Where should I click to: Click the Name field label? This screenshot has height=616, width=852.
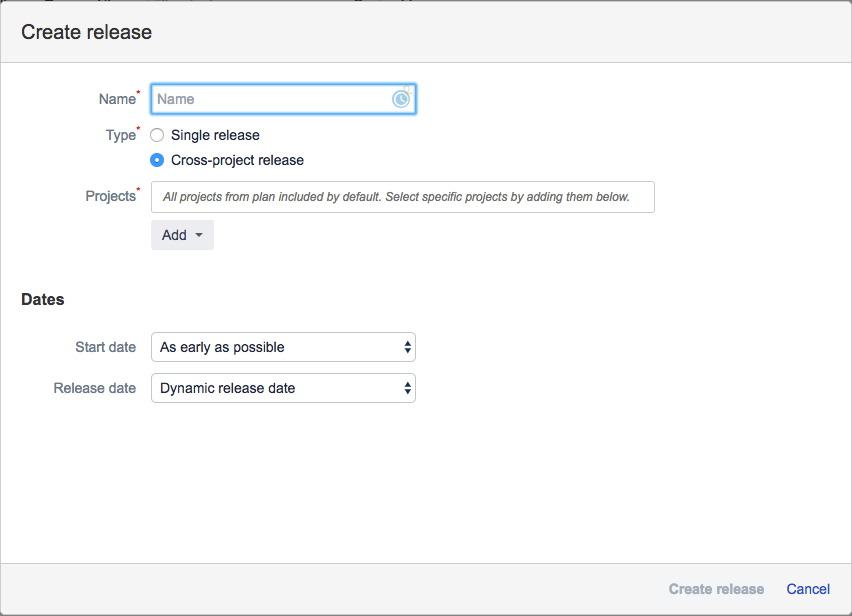[x=117, y=99]
